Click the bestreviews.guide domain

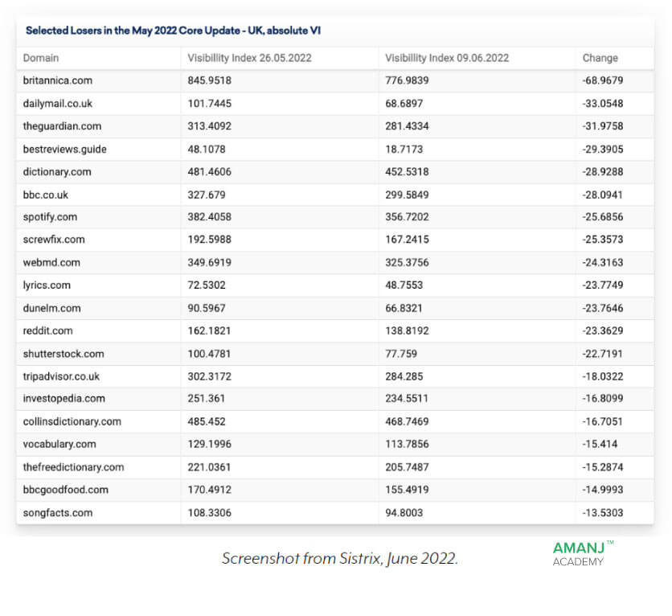pyautogui.click(x=65, y=150)
